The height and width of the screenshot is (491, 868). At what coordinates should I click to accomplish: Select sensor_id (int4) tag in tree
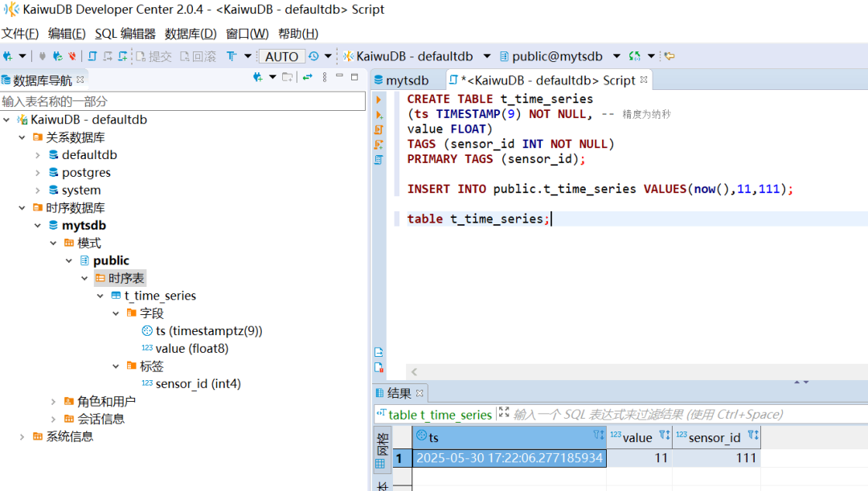click(198, 383)
